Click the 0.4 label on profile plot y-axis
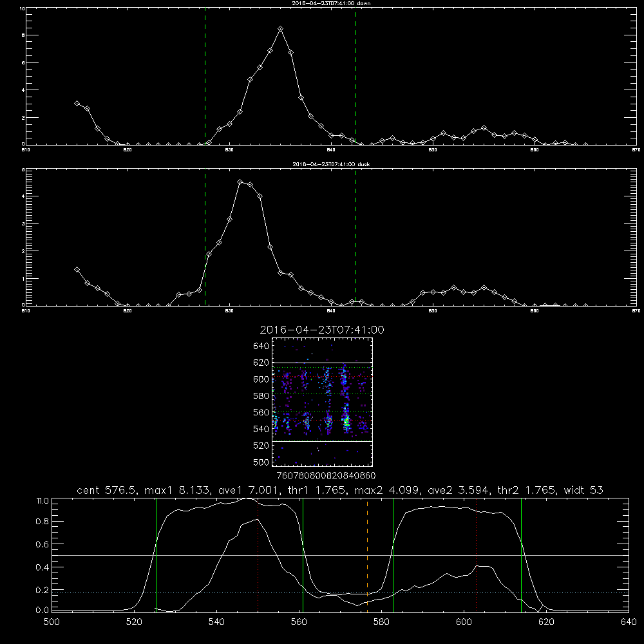Image resolution: width=644 pixels, height=644 pixels. 43,567
